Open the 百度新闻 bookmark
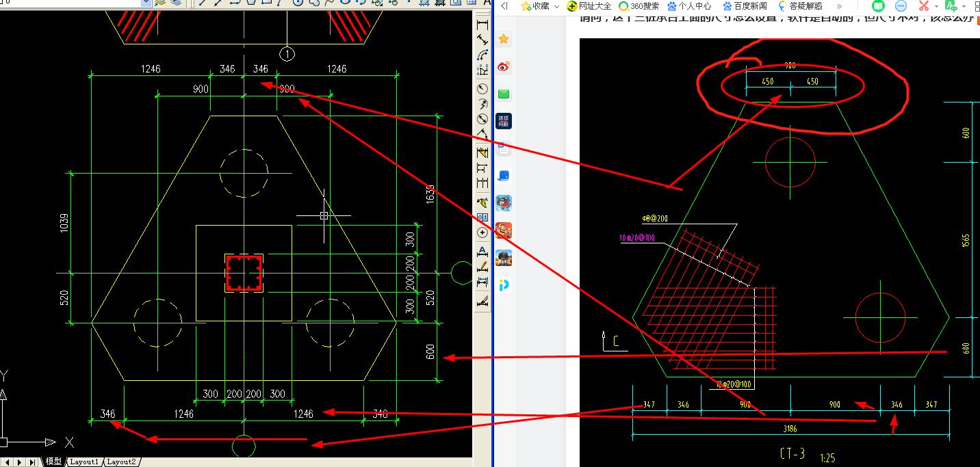The height and width of the screenshot is (467, 980). pos(745,6)
